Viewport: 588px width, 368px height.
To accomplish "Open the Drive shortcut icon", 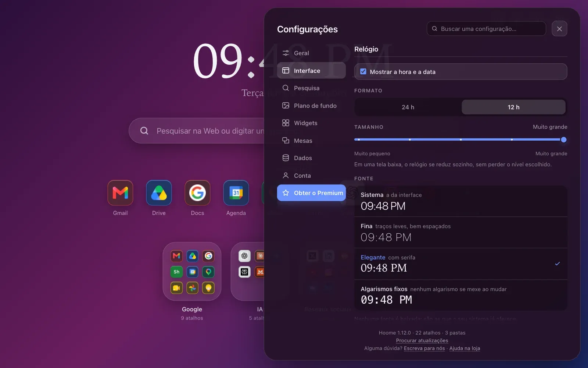I will [x=159, y=193].
